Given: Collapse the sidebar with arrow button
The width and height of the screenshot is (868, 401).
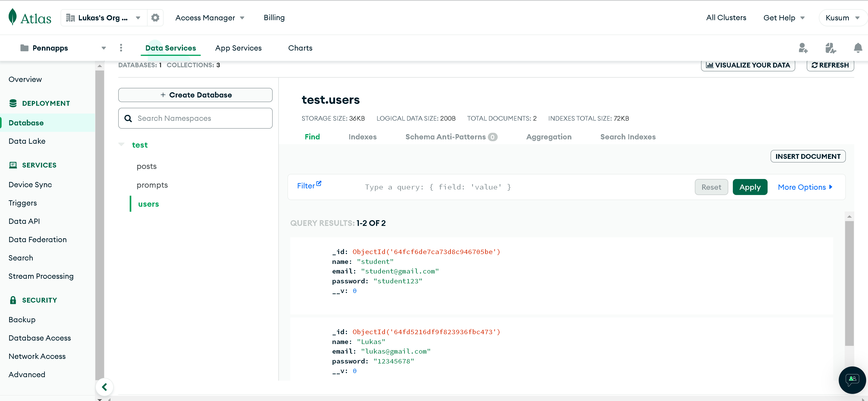Looking at the screenshot, I should pyautogui.click(x=105, y=387).
